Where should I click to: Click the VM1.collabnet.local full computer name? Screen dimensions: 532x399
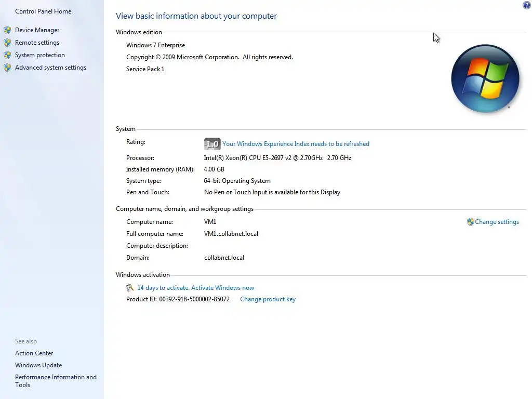(231, 234)
